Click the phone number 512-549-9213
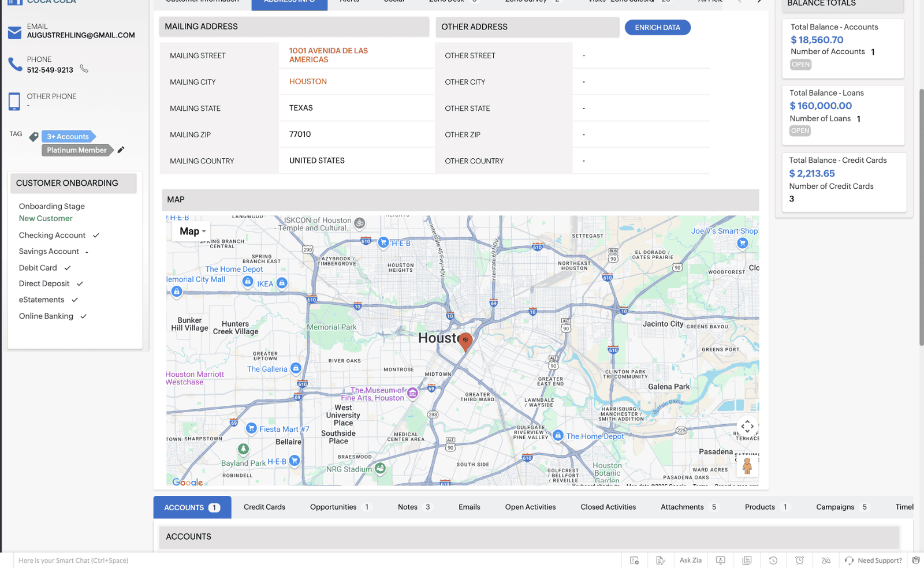This screenshot has width=924, height=568. [50, 70]
